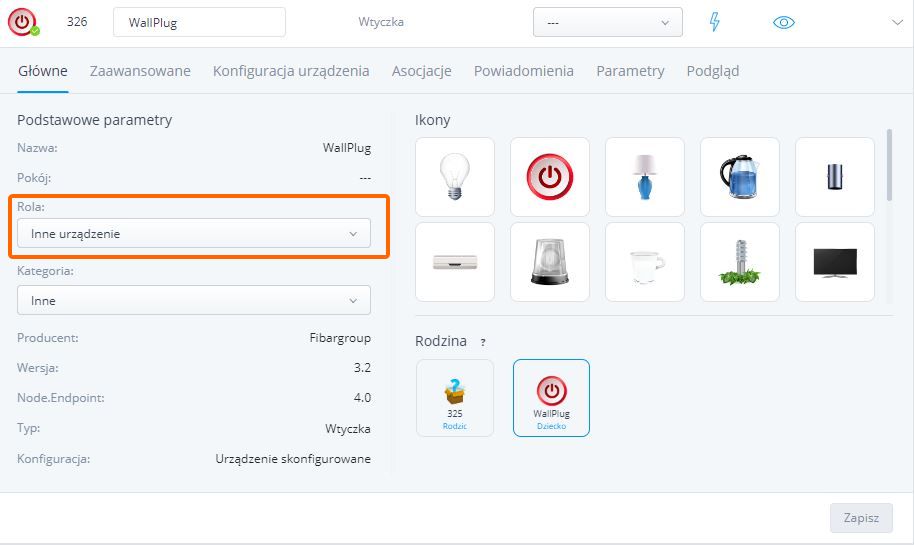Open the Rola dropdown

193,234
